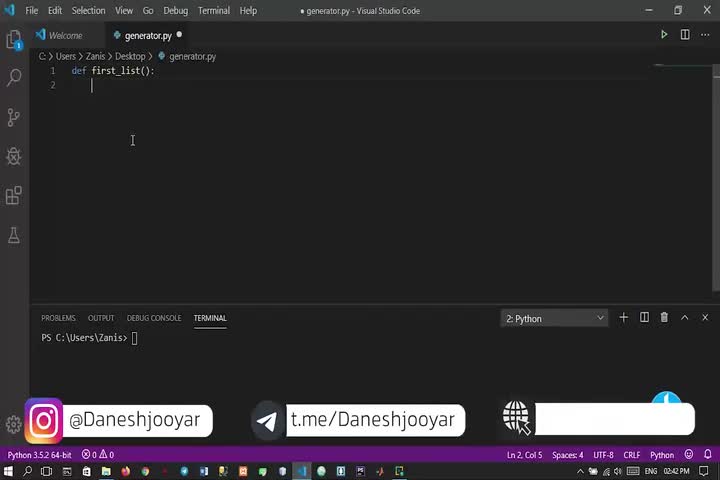Change end of line sequence 'CRLF'
This screenshot has height=480, width=720.
pyautogui.click(x=632, y=455)
